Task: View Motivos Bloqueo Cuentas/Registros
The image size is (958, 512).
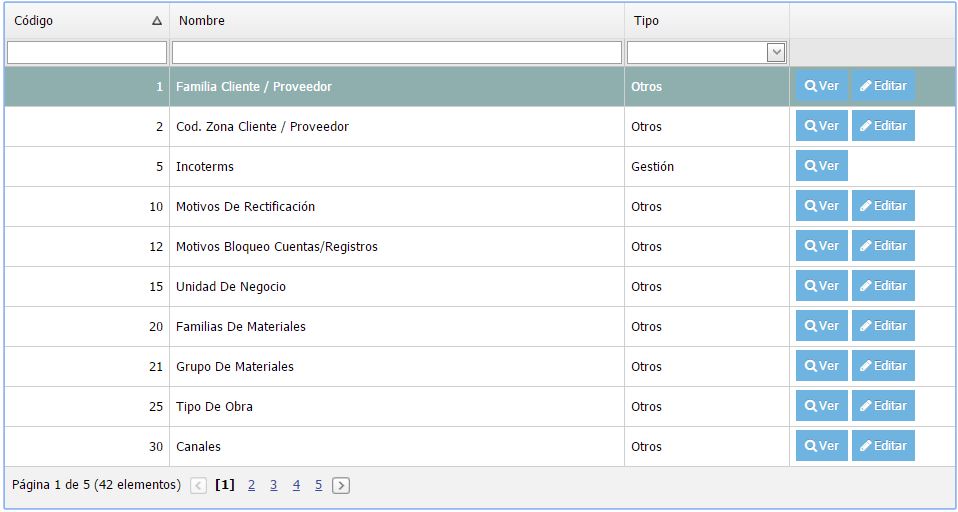Action: pos(821,246)
